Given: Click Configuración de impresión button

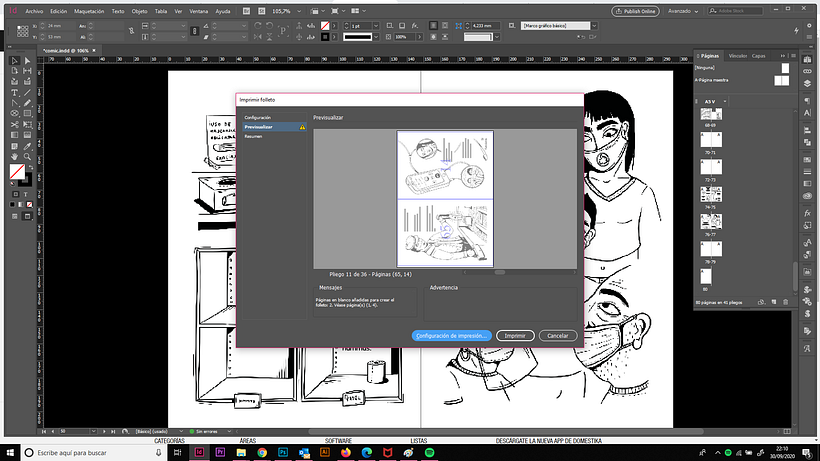Looking at the screenshot, I should pos(451,336).
